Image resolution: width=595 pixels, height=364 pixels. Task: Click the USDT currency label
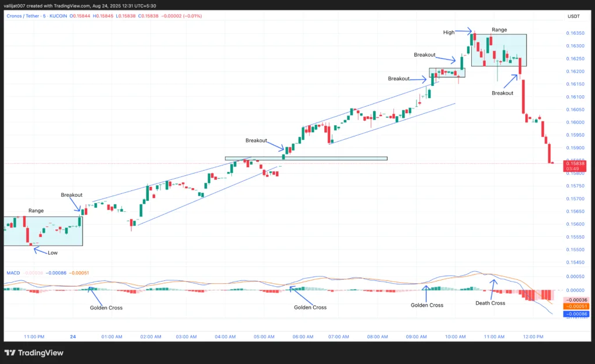(574, 16)
